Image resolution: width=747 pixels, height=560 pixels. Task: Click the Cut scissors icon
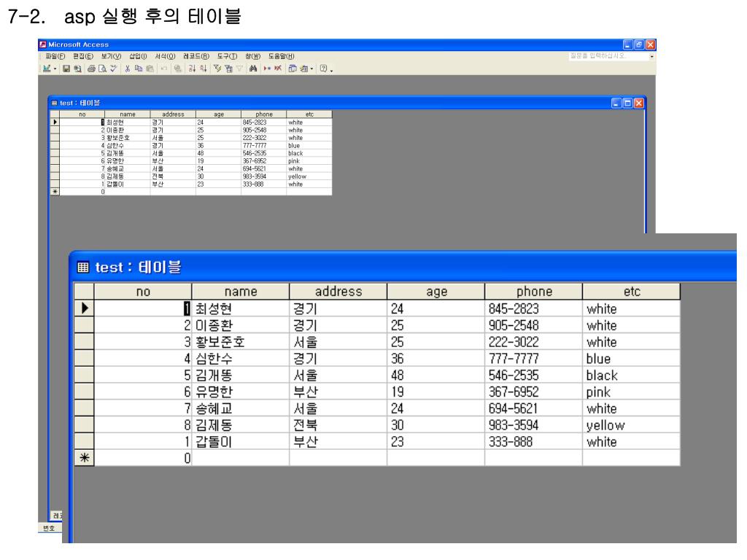(x=128, y=69)
